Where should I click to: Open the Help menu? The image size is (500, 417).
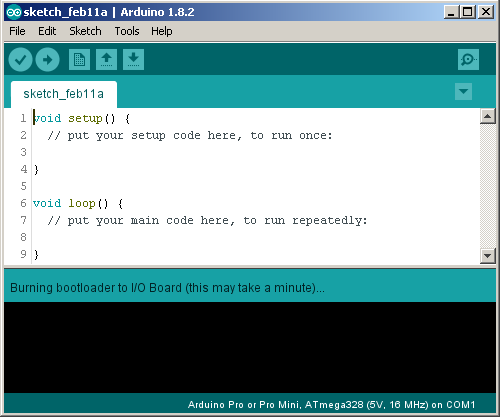[x=162, y=31]
